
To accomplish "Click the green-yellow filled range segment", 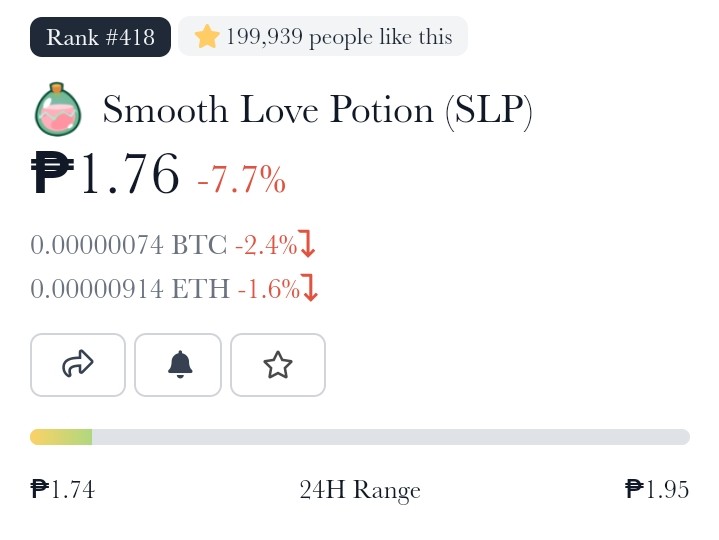I will [61, 437].
